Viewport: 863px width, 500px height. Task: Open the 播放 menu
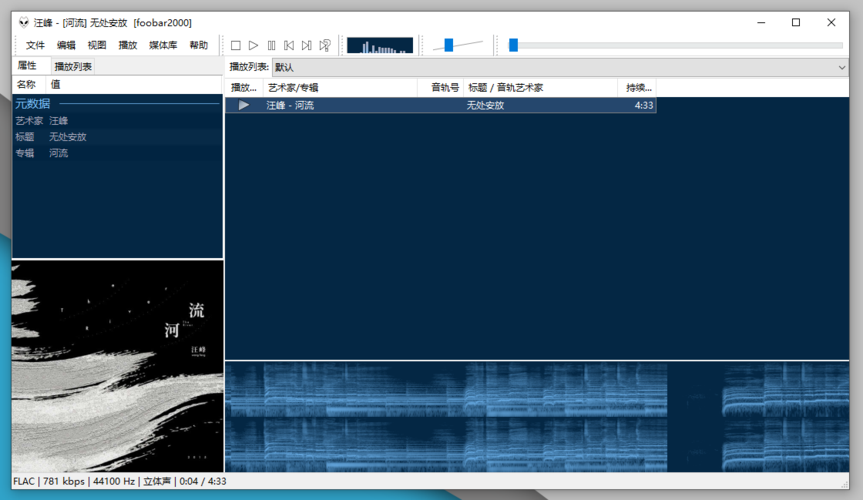128,45
